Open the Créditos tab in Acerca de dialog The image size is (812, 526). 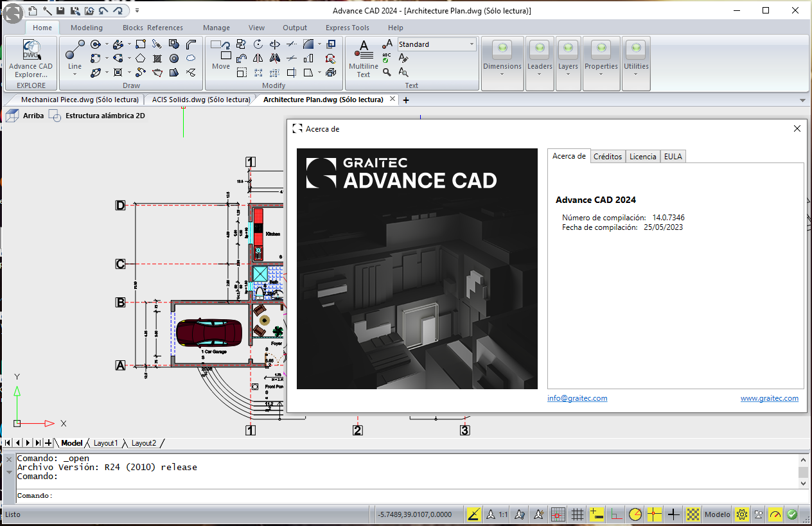[608, 156]
